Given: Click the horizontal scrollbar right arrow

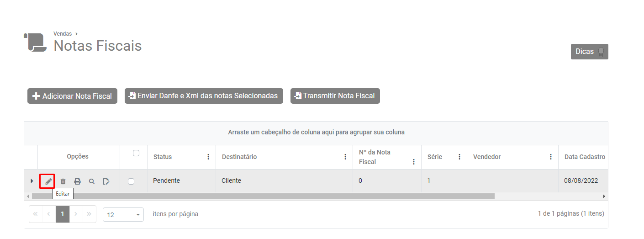Looking at the screenshot, I should (604, 196).
